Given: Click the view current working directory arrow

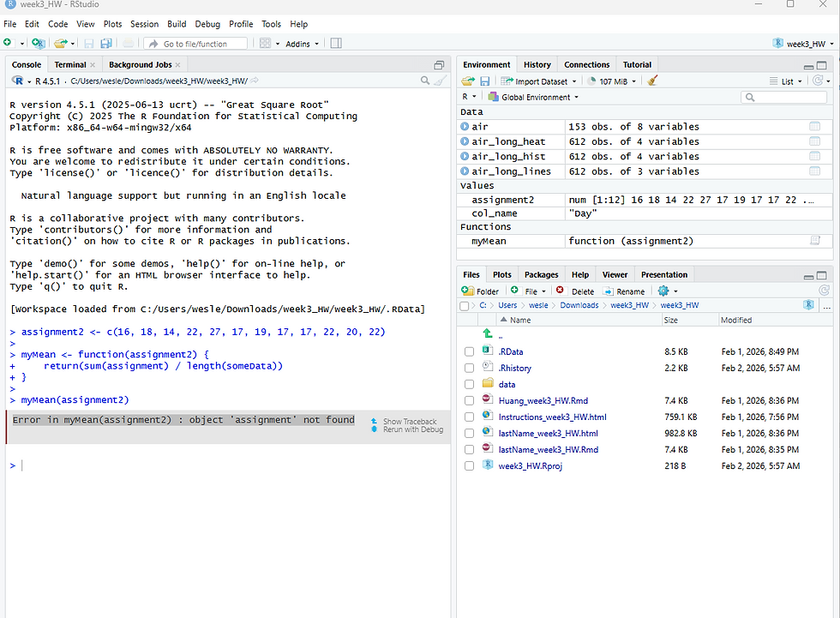Looking at the screenshot, I should (255, 81).
